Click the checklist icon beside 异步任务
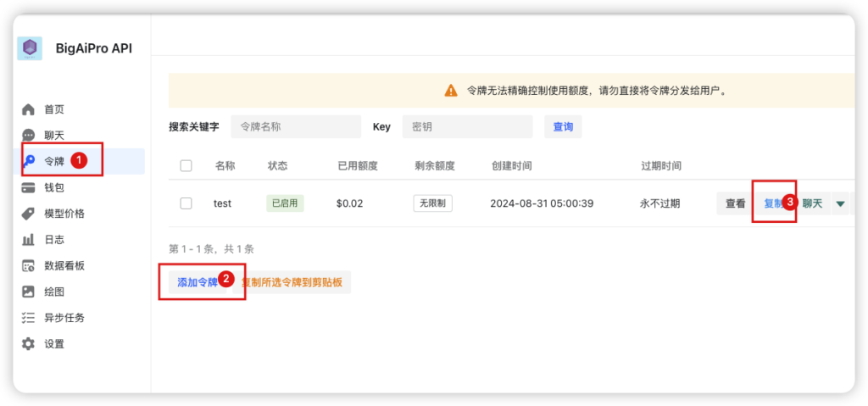The image size is (868, 406). click(28, 318)
